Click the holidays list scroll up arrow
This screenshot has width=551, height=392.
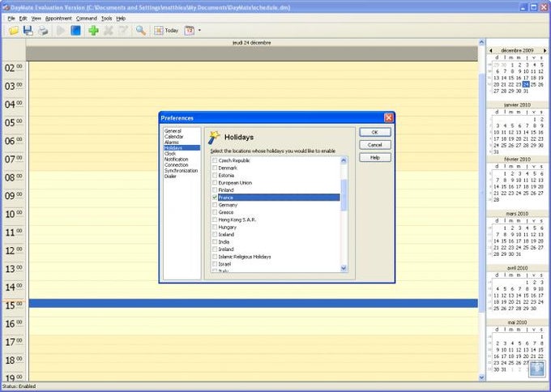tap(344, 160)
